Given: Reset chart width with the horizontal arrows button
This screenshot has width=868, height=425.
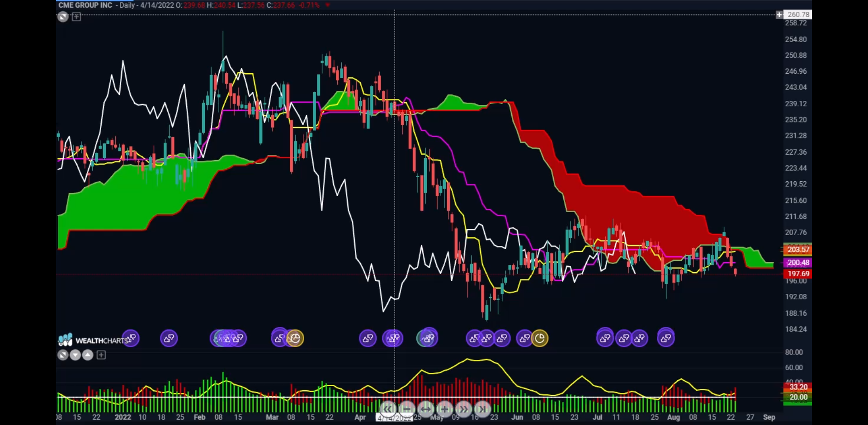Looking at the screenshot, I should 426,409.
